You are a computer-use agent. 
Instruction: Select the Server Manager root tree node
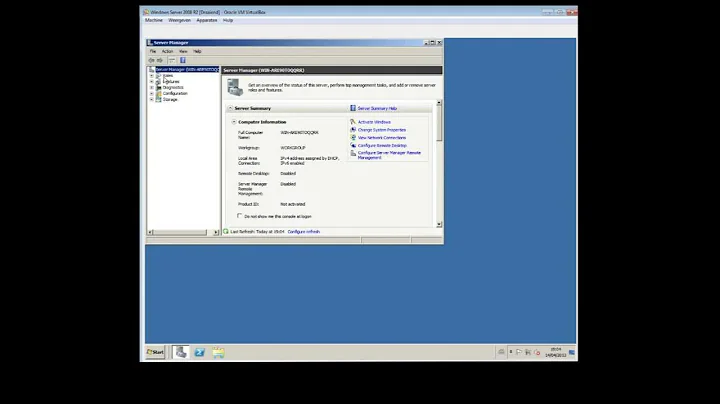pos(187,69)
